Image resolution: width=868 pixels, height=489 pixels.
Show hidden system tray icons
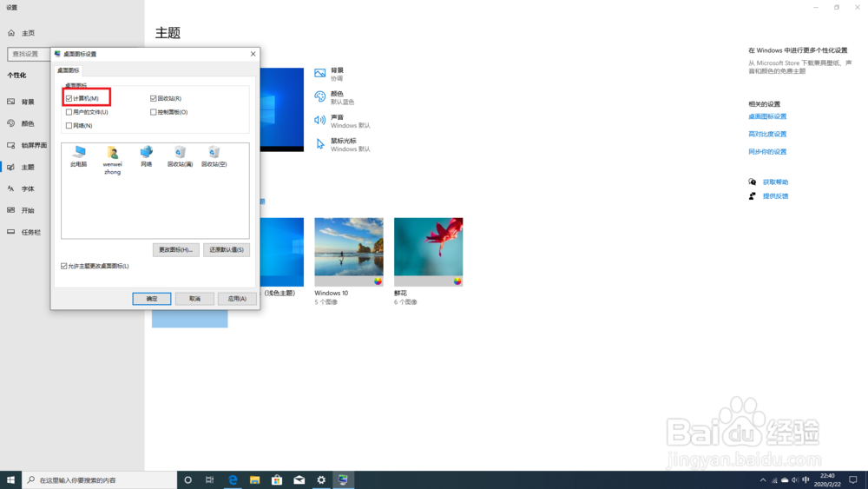(x=763, y=480)
